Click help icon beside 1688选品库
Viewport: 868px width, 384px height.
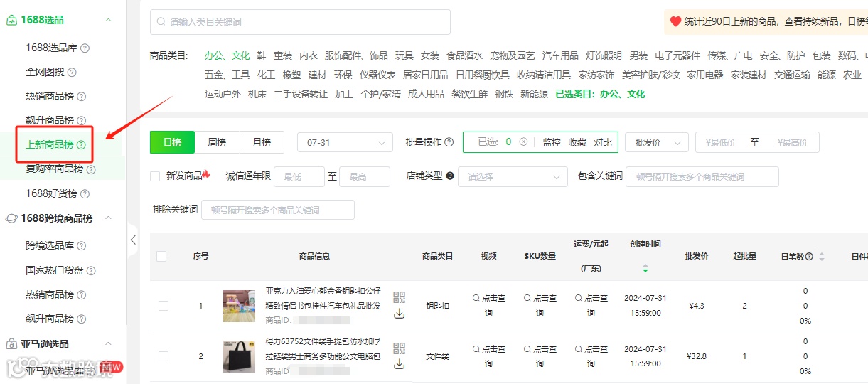85,48
